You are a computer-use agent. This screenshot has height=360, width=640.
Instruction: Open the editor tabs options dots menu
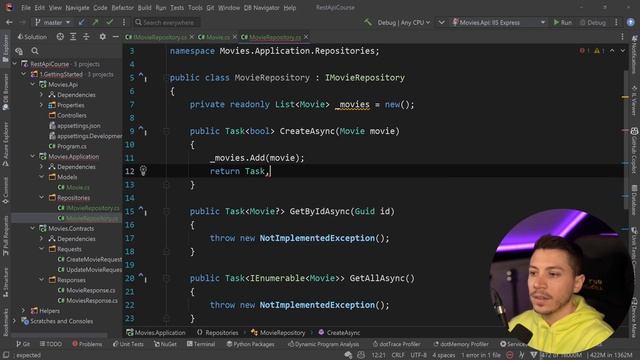pos(622,37)
